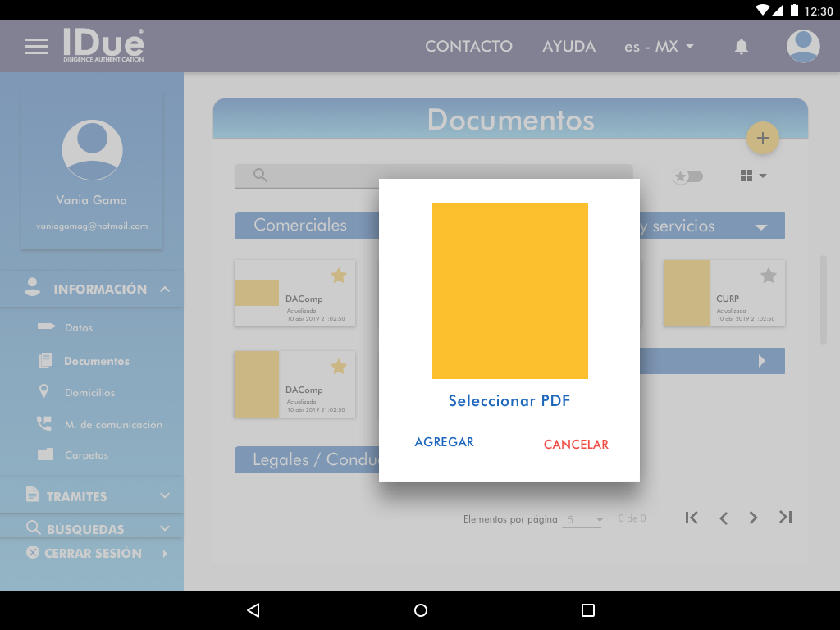Click the yellow PDF preview square
This screenshot has width=840, height=630.
[509, 290]
